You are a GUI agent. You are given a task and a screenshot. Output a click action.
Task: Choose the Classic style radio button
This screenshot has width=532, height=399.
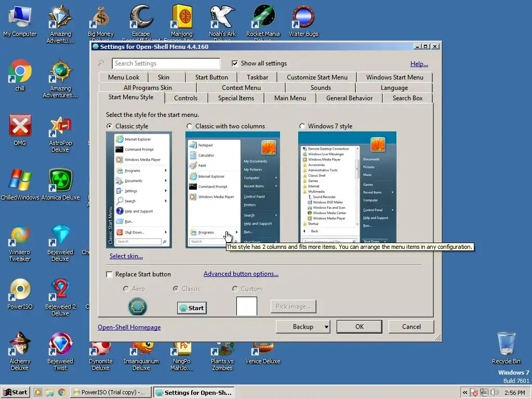(x=109, y=126)
